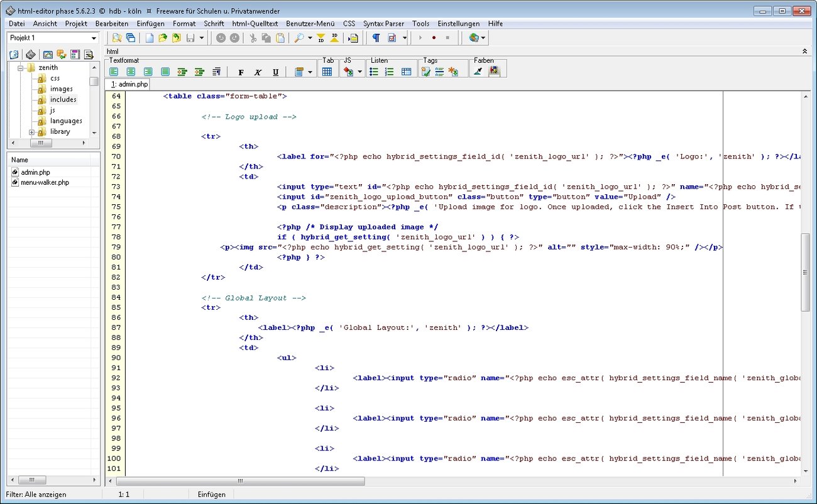Click the bulleted list icon under Listen

coord(374,72)
